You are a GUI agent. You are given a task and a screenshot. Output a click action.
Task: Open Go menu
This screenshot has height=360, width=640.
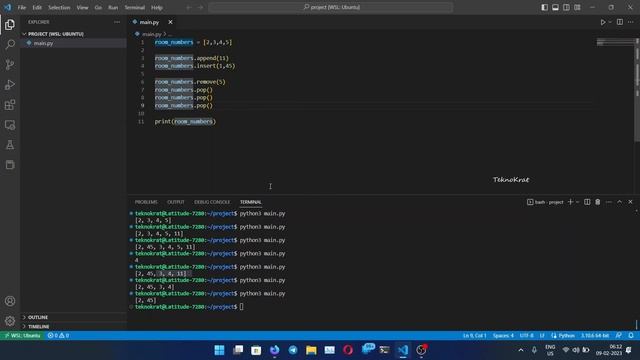pyautogui.click(x=98, y=7)
